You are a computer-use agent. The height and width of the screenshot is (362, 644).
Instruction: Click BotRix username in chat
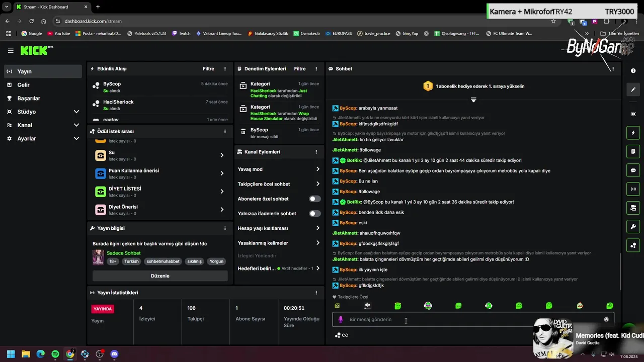click(355, 160)
